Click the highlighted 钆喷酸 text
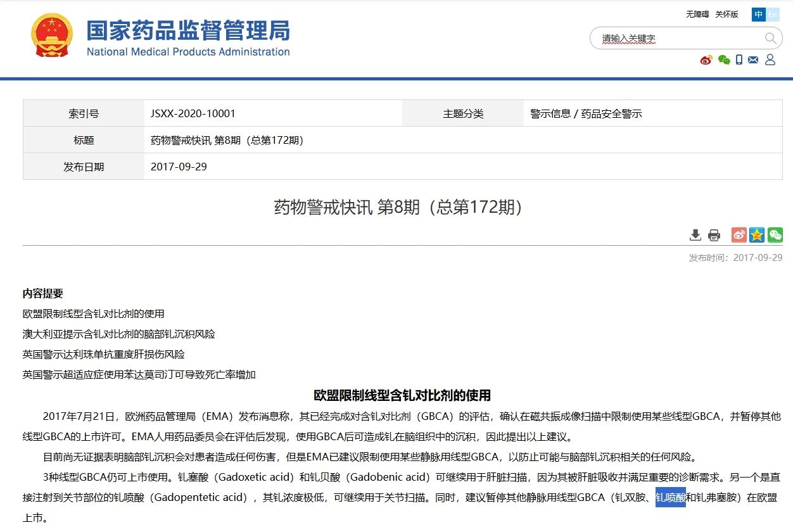793x532 pixels. coord(669,498)
